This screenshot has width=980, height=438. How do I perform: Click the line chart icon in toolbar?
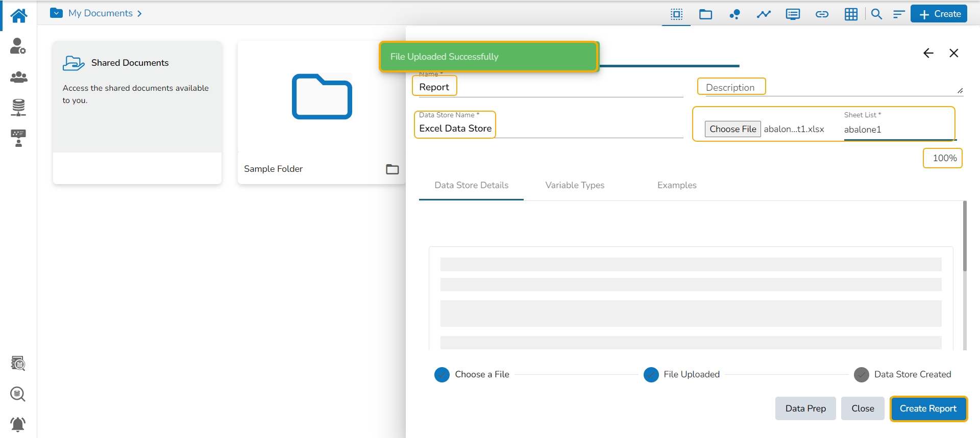pos(764,14)
